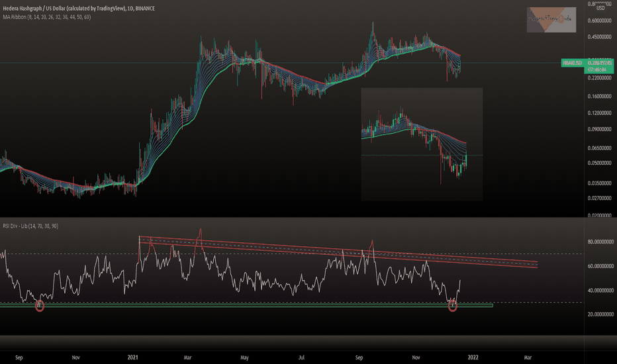Click the RSI 60.00000000 scale label

click(x=601, y=266)
